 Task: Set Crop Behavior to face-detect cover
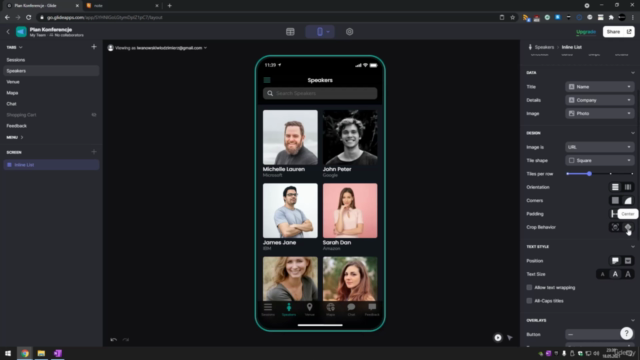coord(615,227)
